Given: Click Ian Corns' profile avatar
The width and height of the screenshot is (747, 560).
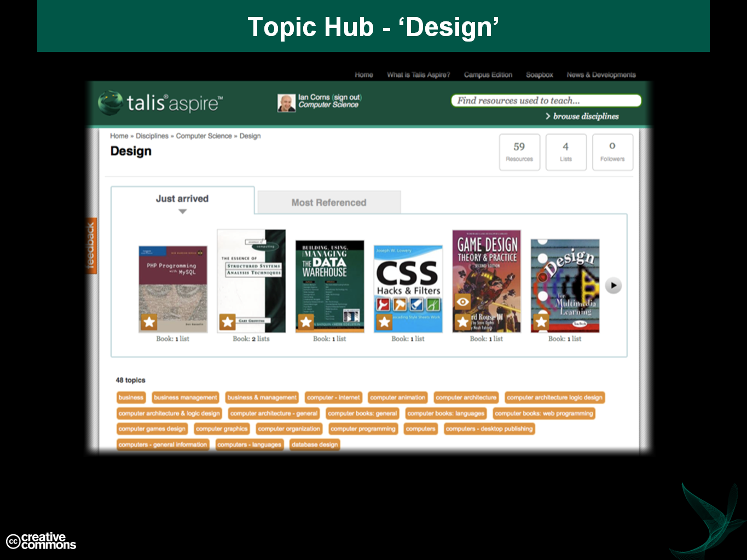Looking at the screenshot, I should pyautogui.click(x=286, y=102).
